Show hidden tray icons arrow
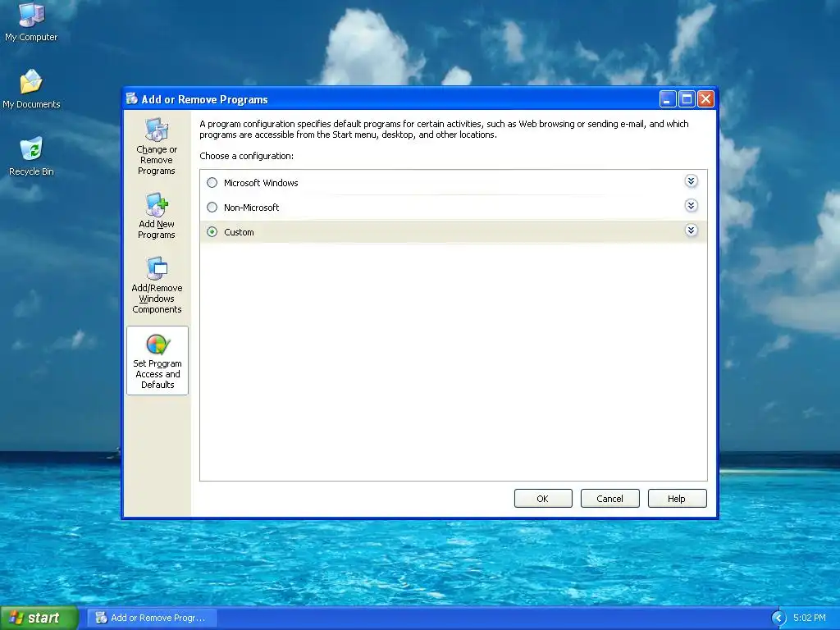Screen dimensions: 840x630 [778, 619]
